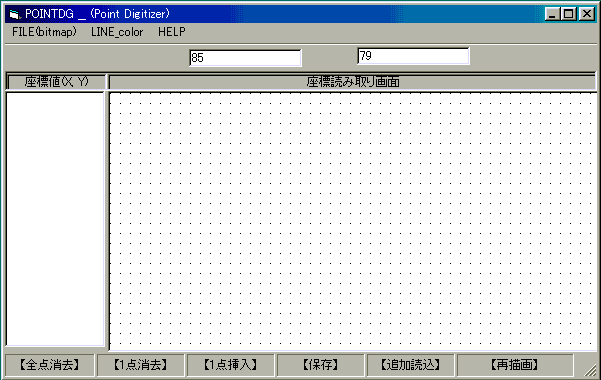Click the 【1点消去】 button

pos(141,365)
